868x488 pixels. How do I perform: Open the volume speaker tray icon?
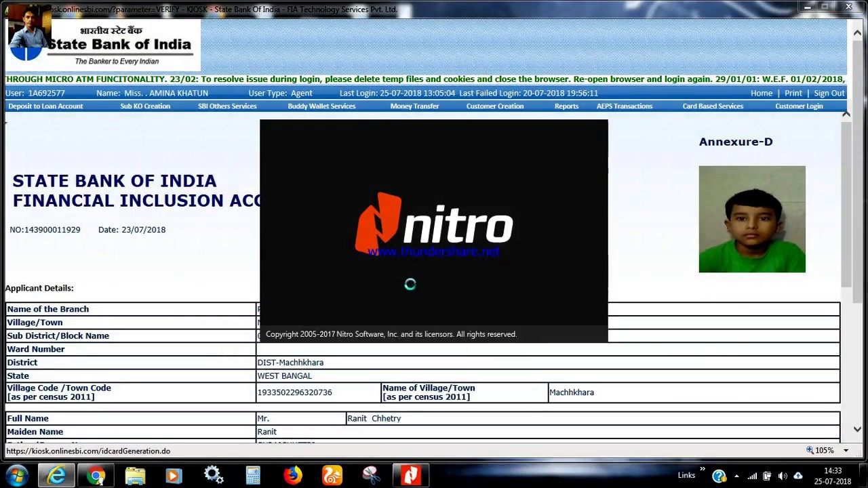[x=783, y=476]
